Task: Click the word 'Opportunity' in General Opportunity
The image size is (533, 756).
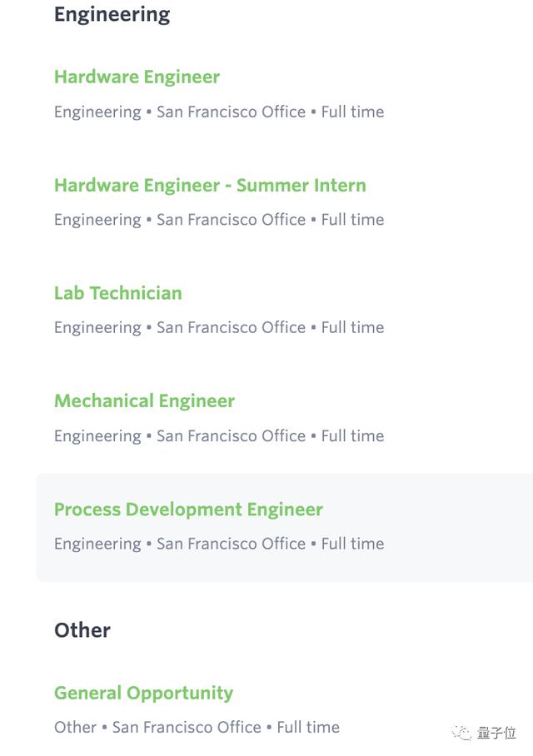Action: point(180,694)
